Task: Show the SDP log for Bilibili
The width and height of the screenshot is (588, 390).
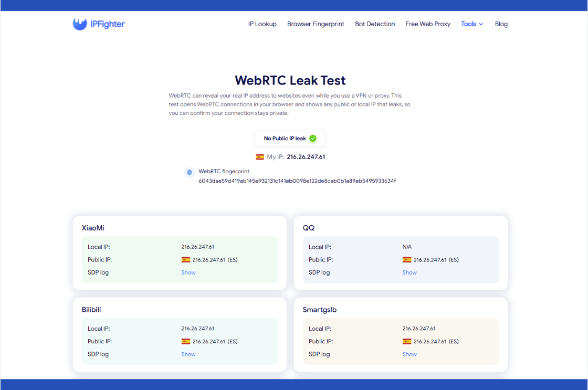Action: coord(188,354)
